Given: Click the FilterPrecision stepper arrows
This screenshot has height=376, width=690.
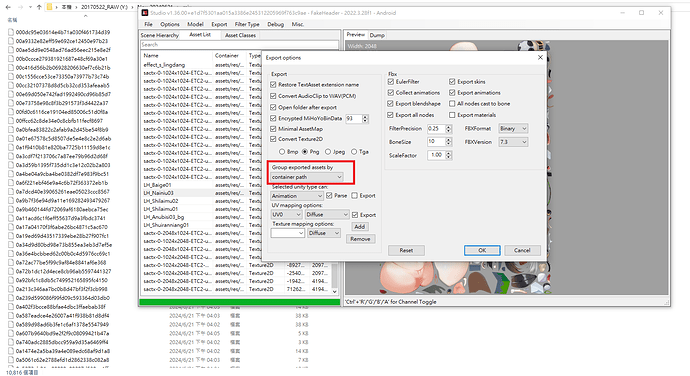Looking at the screenshot, I should coord(448,129).
